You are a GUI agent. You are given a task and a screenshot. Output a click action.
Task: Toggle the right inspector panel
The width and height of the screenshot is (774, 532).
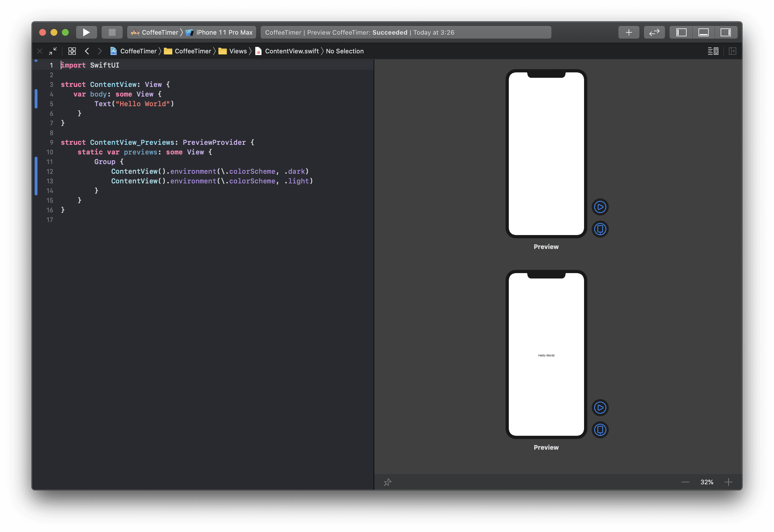pos(726,32)
